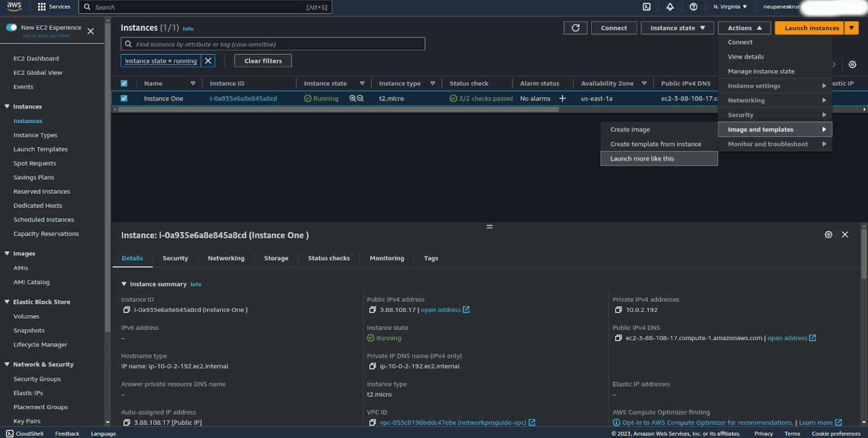
Task: Refresh the instances list
Action: 575,28
